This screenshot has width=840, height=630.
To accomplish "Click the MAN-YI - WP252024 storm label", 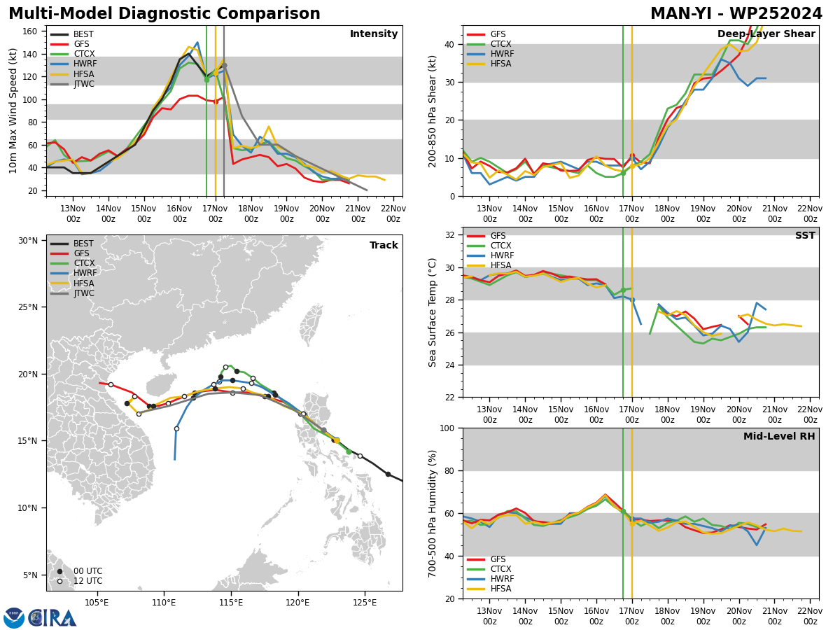I will (x=736, y=14).
